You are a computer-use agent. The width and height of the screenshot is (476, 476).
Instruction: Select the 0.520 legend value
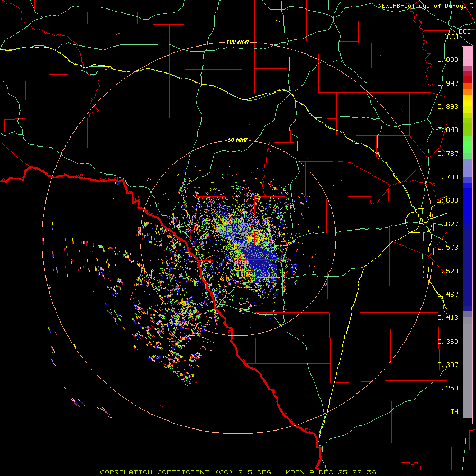[x=448, y=271]
